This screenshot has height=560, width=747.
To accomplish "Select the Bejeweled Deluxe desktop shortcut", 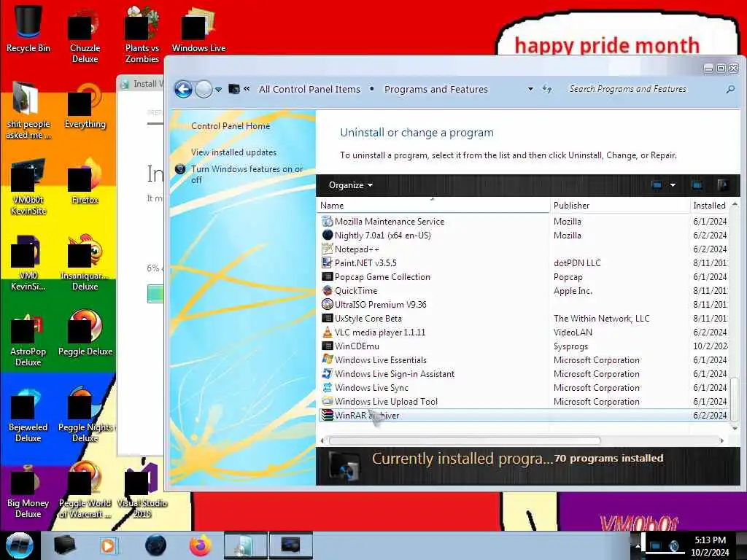I will click(28, 414).
